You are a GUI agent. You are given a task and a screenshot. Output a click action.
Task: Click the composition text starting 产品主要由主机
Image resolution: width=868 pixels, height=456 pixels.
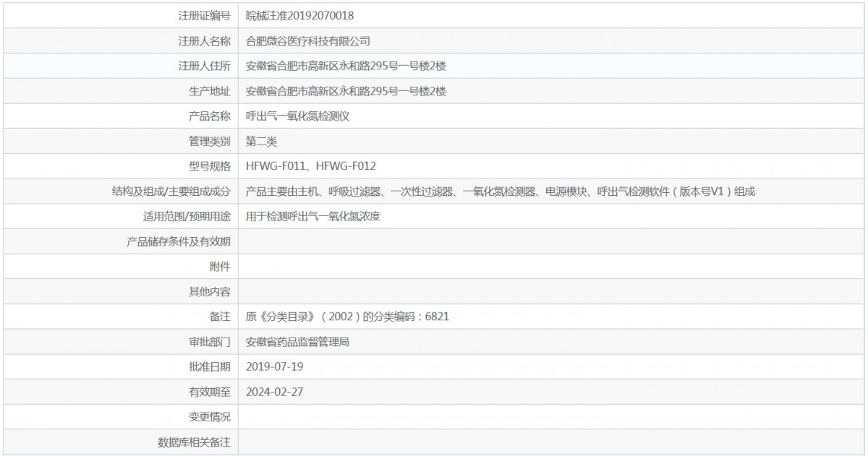pos(501,192)
